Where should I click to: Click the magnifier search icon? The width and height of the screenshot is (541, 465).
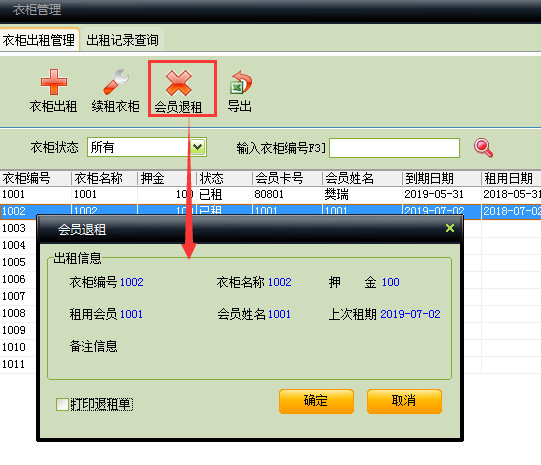point(483,148)
